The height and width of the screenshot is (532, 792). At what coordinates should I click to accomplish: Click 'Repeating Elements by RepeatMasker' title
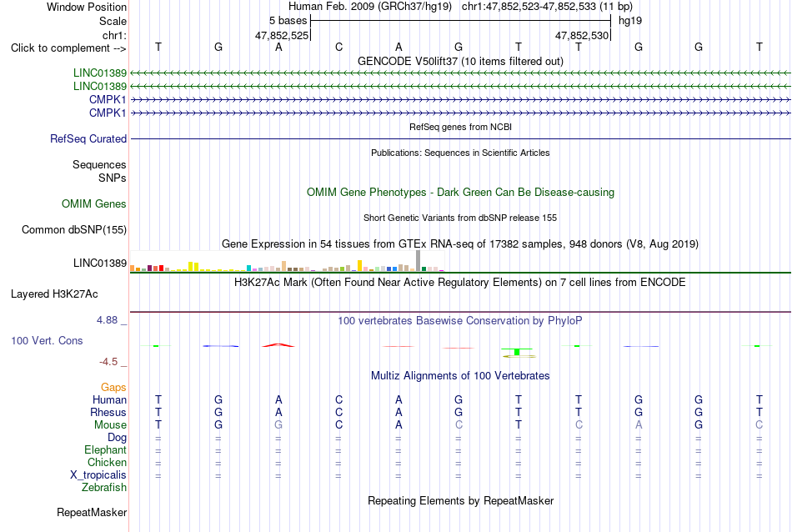pyautogui.click(x=460, y=500)
